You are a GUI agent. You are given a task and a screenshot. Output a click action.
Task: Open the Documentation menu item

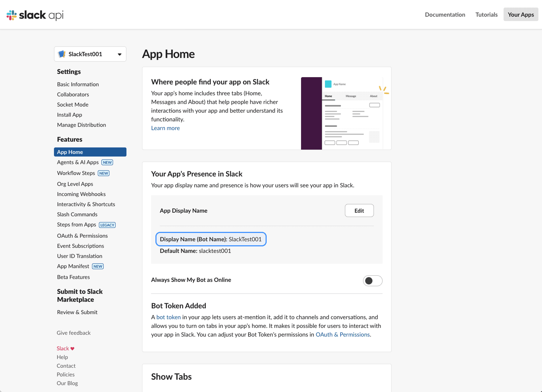tap(445, 14)
